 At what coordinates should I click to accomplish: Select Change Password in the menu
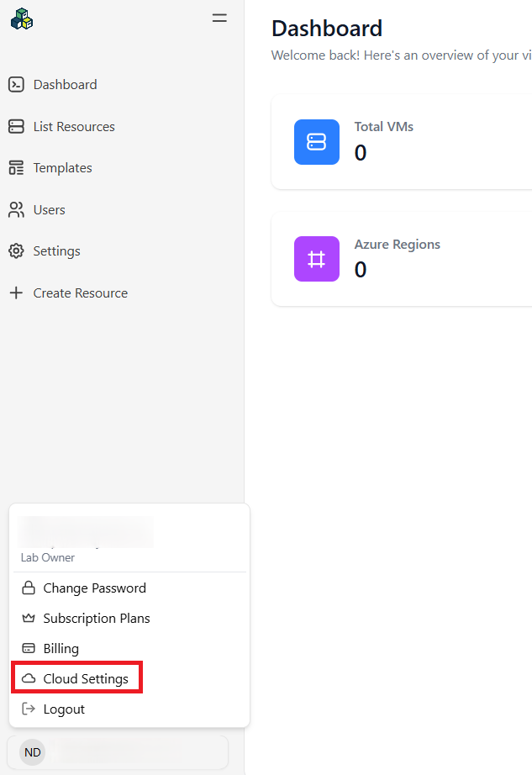94,588
